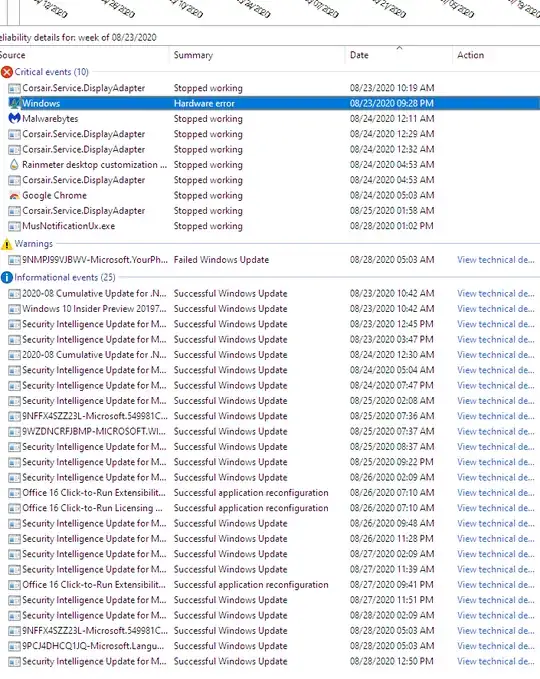Image resolution: width=540 pixels, height=679 pixels.
Task: View technical details for 08/24/2020 07:47 PM update
Action: point(495,386)
